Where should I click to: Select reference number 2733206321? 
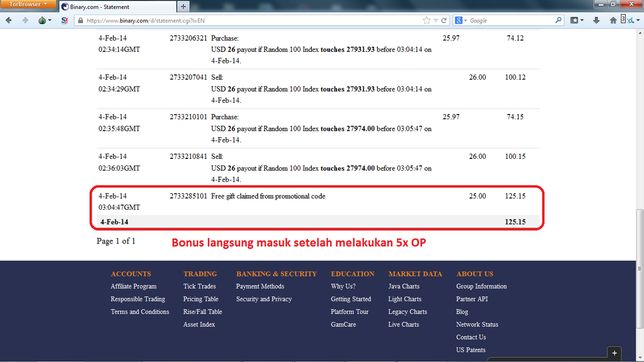point(188,38)
